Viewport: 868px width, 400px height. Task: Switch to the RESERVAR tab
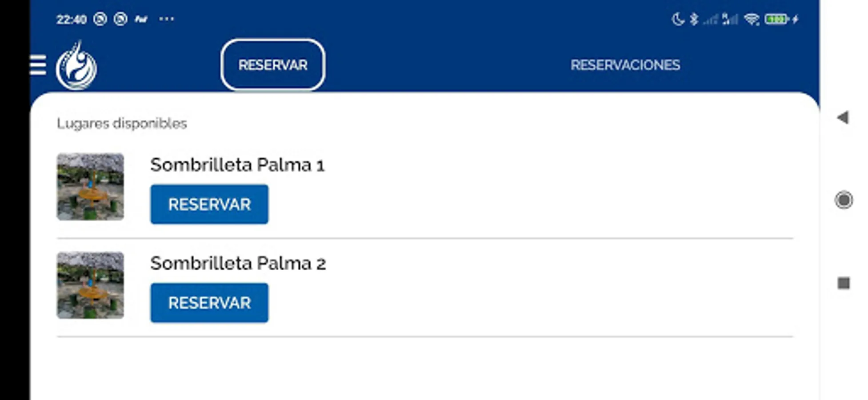point(272,65)
